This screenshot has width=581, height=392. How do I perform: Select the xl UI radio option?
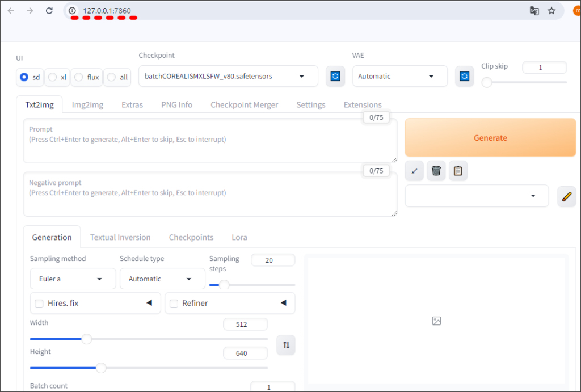coord(52,77)
